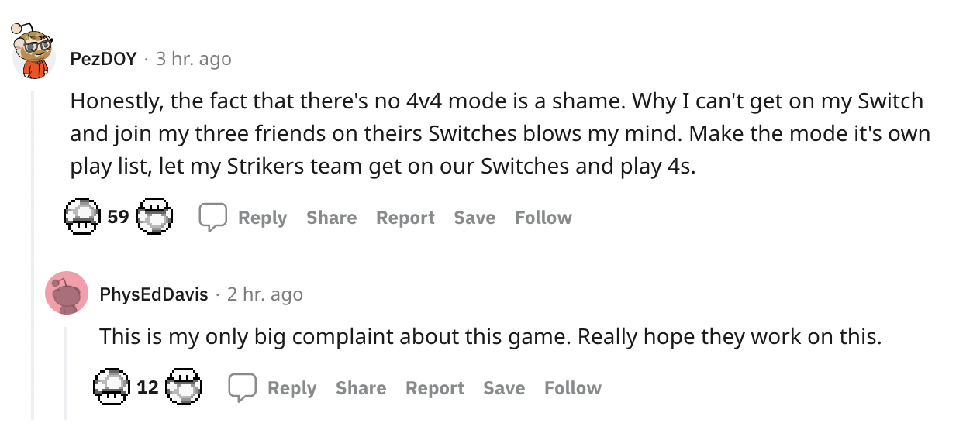
Task: Save PhysEdDavis's reply
Action: pyautogui.click(x=504, y=387)
